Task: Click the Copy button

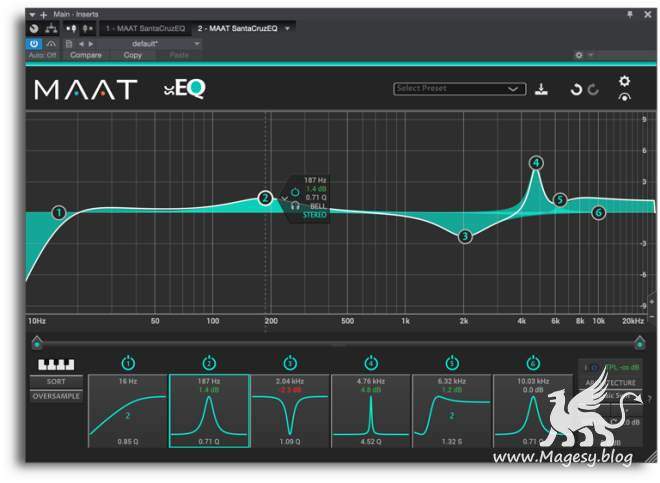Action: tap(133, 55)
